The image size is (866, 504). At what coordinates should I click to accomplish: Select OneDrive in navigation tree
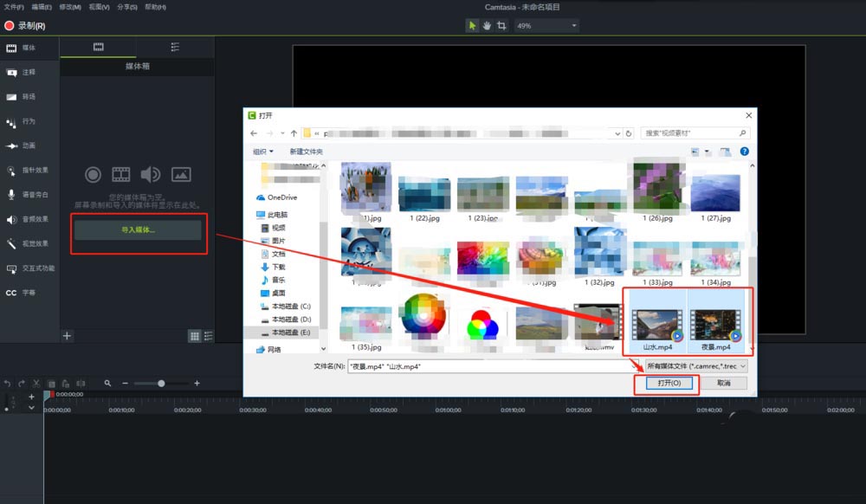pos(277,197)
